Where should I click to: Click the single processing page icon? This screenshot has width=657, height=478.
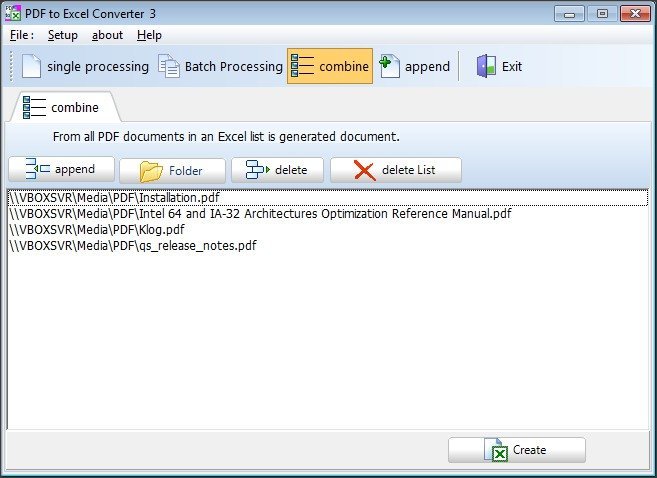(x=31, y=66)
